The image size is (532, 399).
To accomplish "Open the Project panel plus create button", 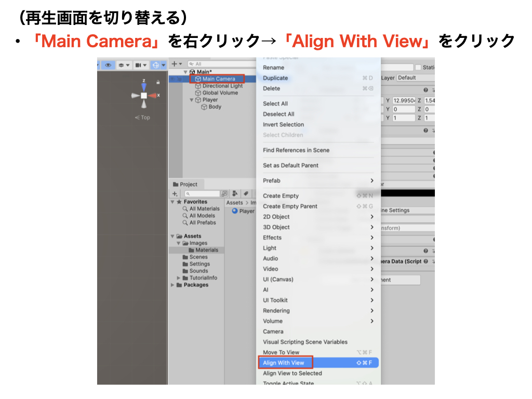I will coord(175,194).
